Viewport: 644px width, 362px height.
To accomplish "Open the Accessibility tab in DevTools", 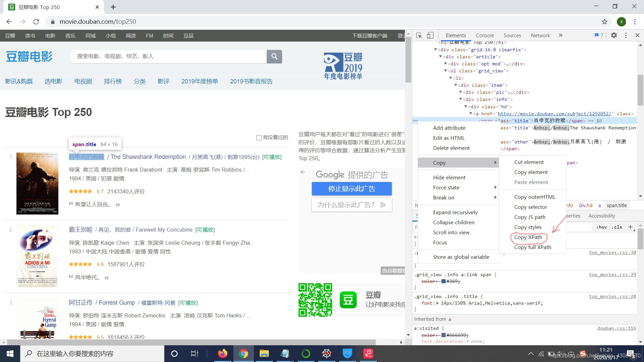I will point(602,216).
